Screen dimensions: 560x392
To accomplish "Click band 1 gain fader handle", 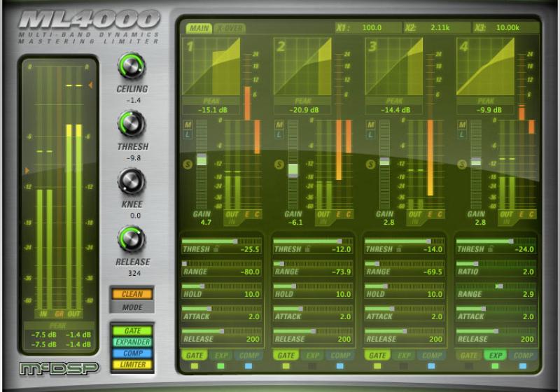I will pos(202,159).
